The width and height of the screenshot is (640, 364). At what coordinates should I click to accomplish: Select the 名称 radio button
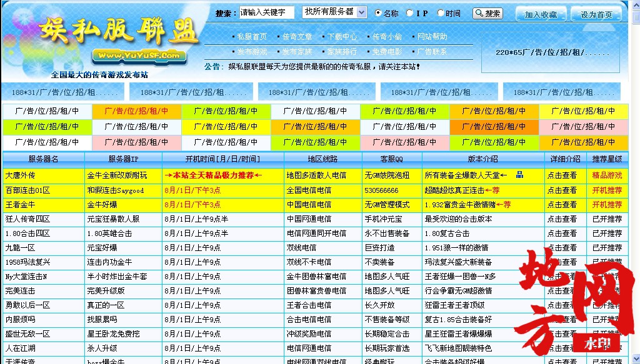(378, 13)
